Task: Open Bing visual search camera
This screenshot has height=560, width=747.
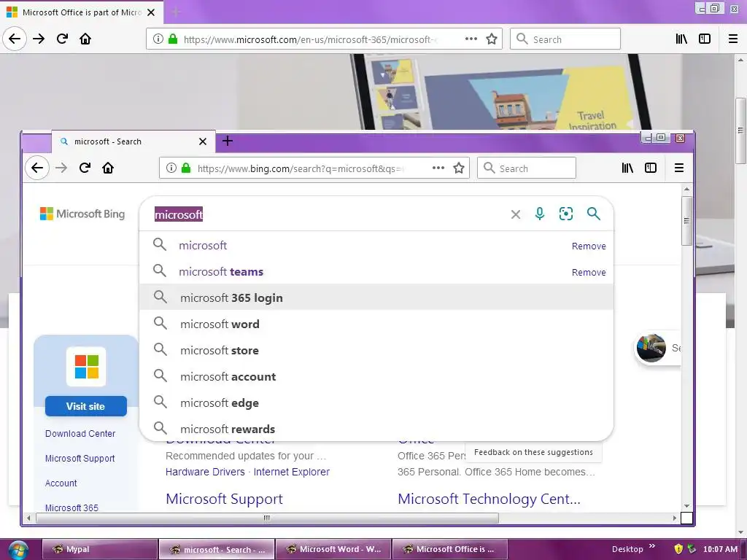Action: [x=566, y=214]
